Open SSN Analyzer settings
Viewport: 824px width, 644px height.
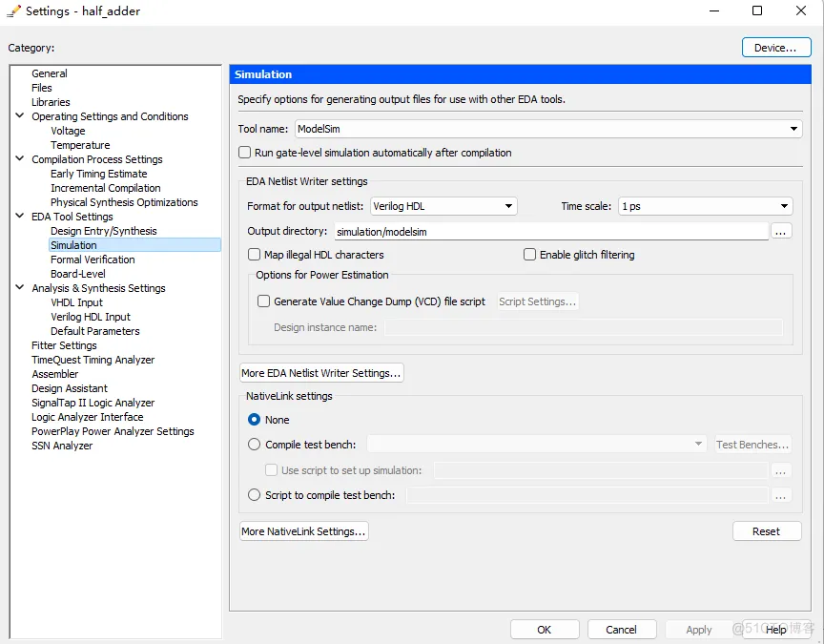(x=62, y=446)
